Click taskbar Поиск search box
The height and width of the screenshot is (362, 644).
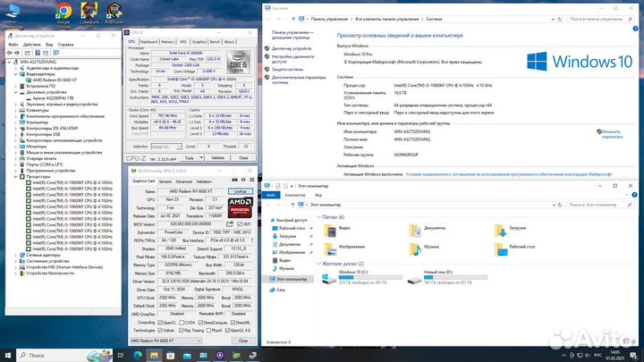pos(64,355)
